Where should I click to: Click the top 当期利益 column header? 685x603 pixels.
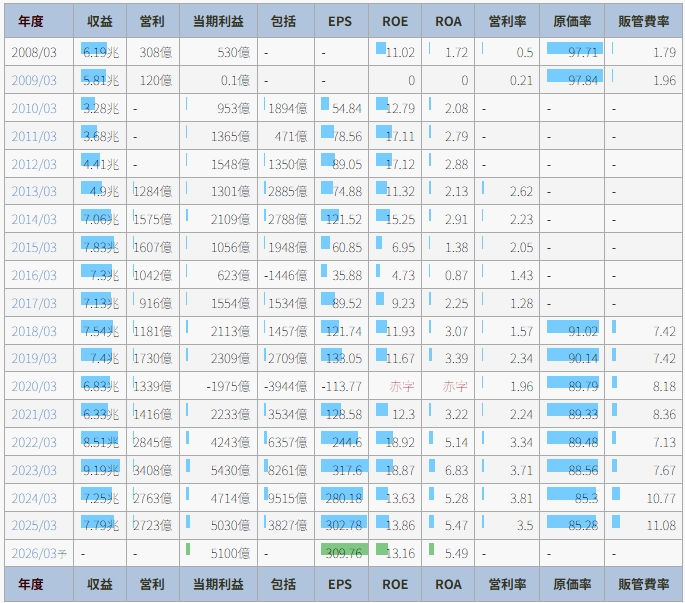pyautogui.click(x=219, y=21)
